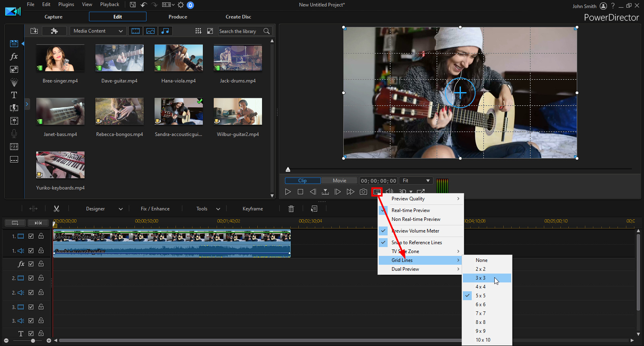Delete selected clip with trash icon
644x346 pixels.
[x=291, y=209]
